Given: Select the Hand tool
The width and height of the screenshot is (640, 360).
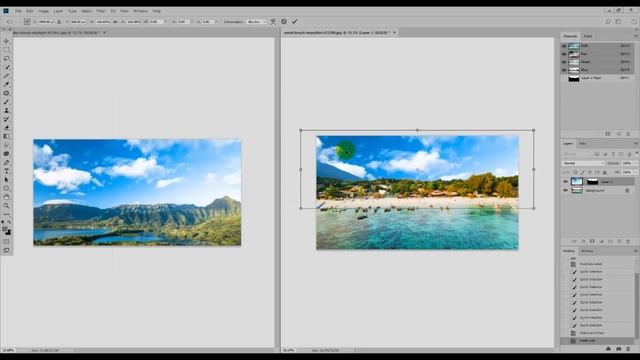Looking at the screenshot, I should coord(6,197).
